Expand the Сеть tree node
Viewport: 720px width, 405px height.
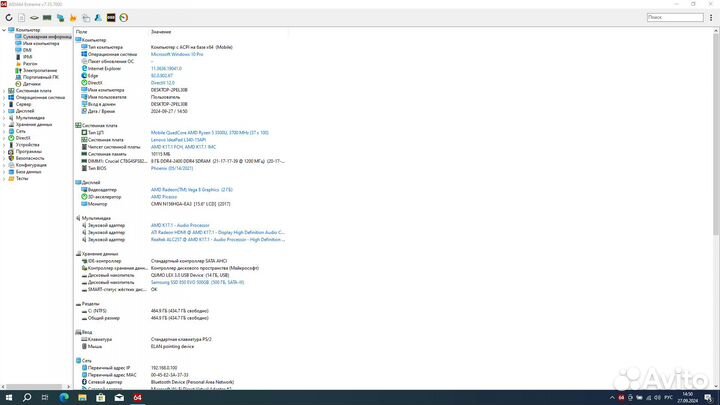pyautogui.click(x=4, y=131)
